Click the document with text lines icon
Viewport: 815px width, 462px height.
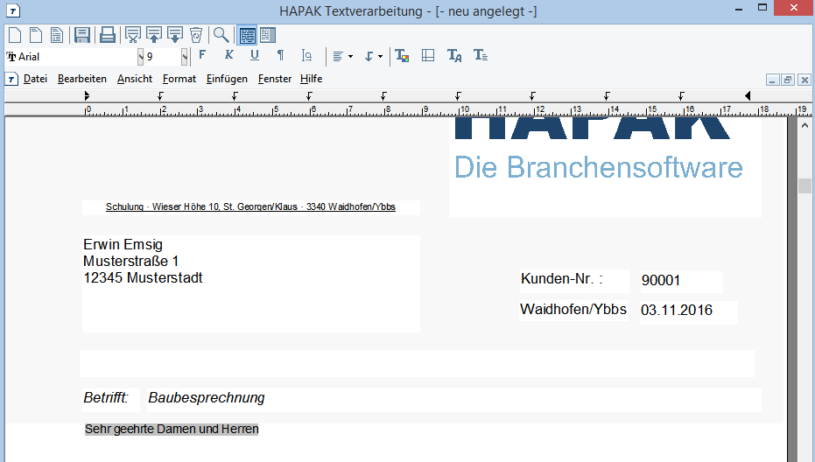[57, 35]
